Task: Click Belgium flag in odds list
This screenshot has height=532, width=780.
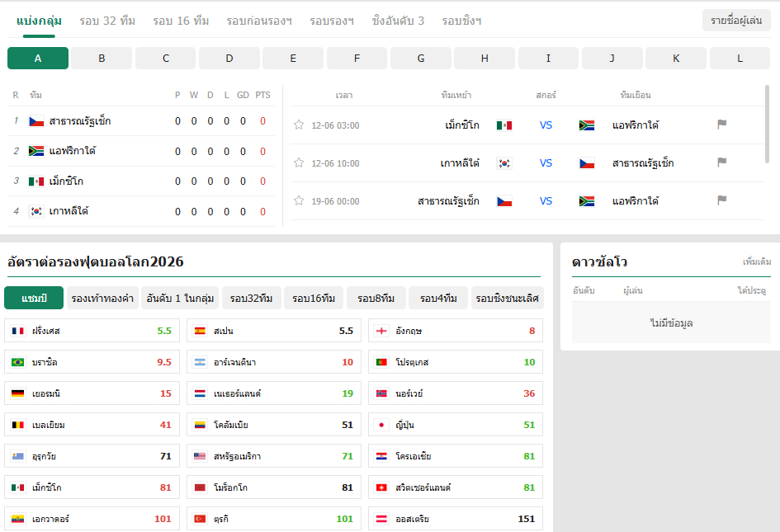Action: click(x=18, y=425)
